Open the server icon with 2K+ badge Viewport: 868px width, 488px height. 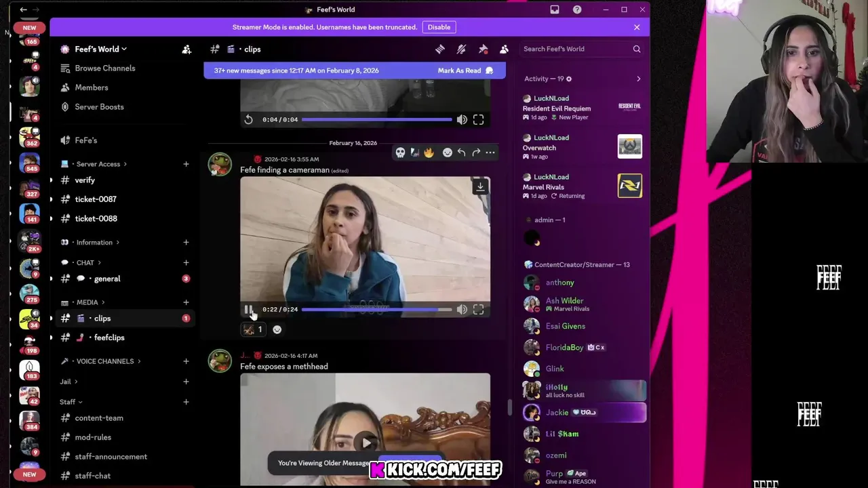29,241
